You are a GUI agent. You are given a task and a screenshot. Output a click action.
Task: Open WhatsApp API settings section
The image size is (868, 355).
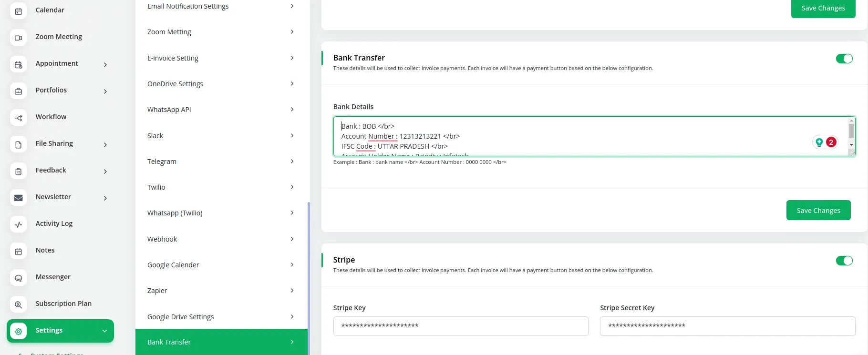click(x=221, y=110)
